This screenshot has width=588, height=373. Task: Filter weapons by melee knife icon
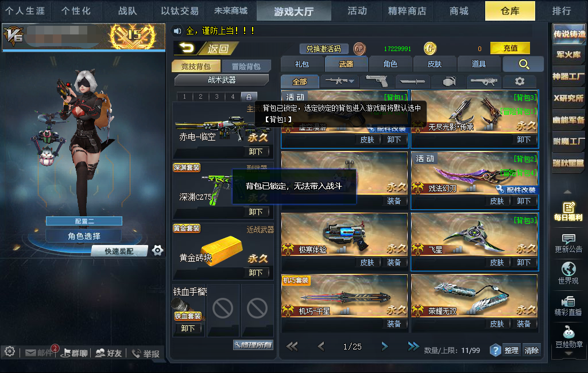pos(412,81)
